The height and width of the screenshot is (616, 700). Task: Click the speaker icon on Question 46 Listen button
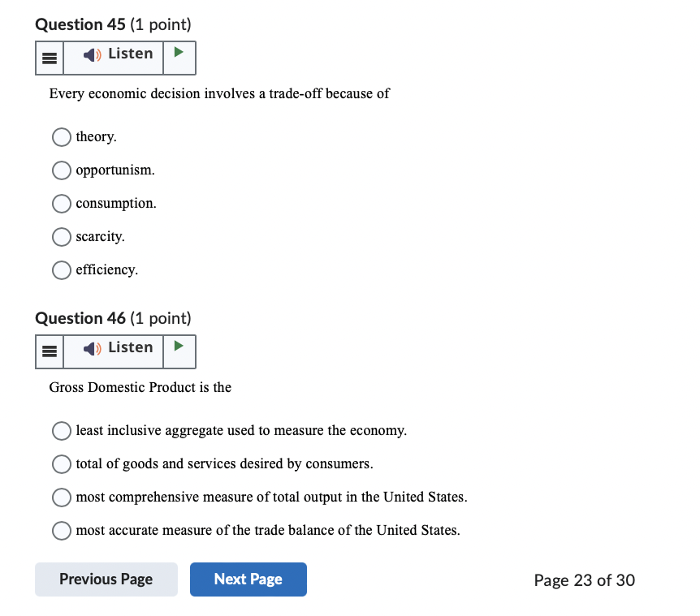(x=90, y=347)
